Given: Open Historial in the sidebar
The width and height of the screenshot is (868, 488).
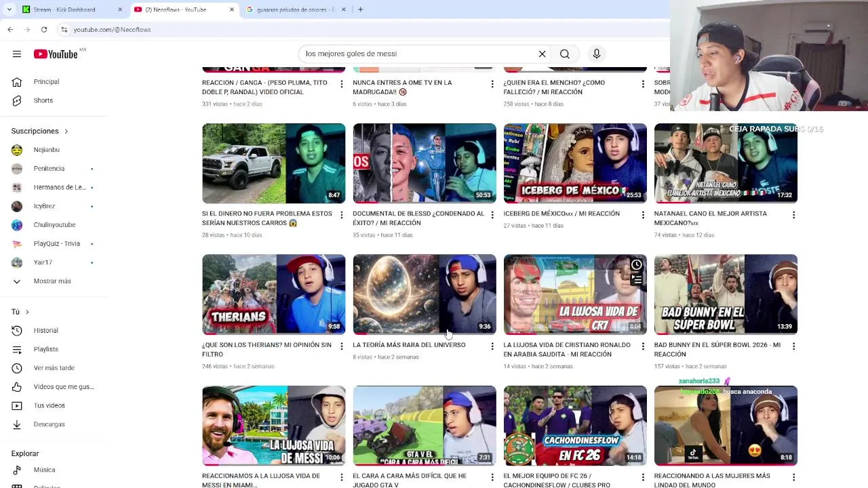Looking at the screenshot, I should pyautogui.click(x=45, y=331).
